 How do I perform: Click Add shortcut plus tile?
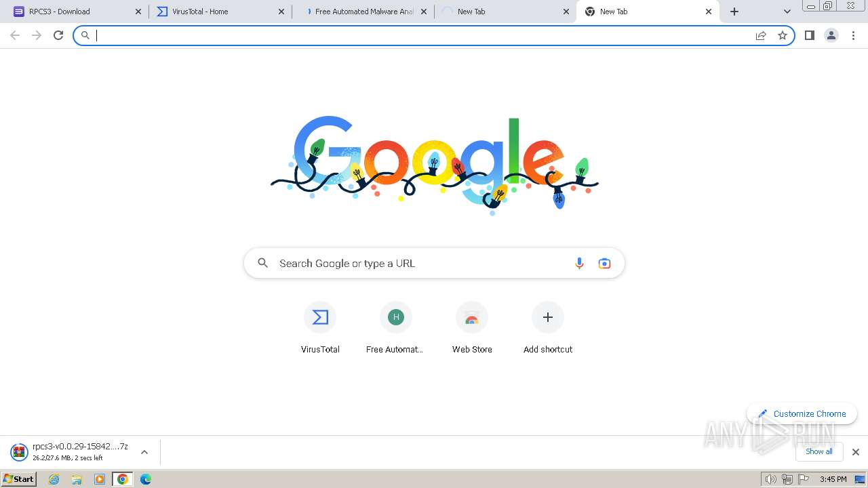(548, 329)
